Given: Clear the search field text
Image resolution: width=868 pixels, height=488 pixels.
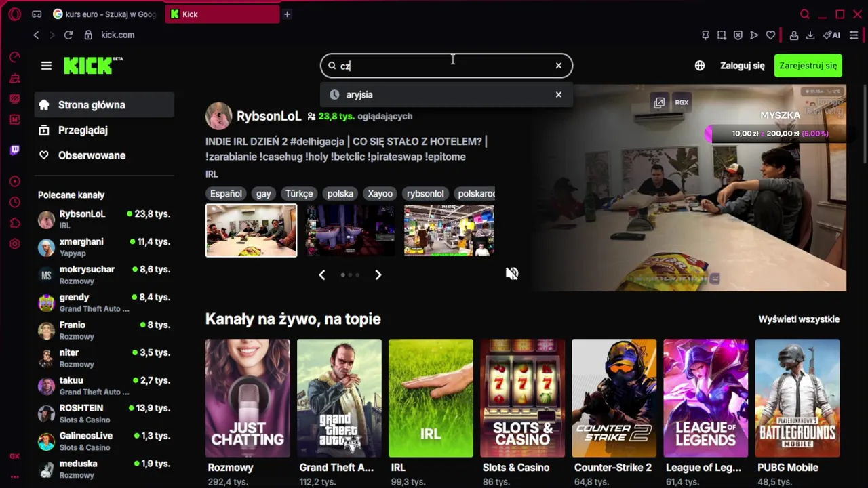Looking at the screenshot, I should (x=559, y=66).
